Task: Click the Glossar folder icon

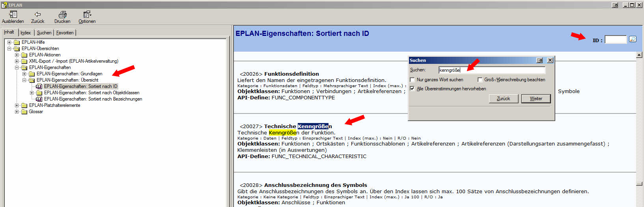Action: [x=24, y=112]
